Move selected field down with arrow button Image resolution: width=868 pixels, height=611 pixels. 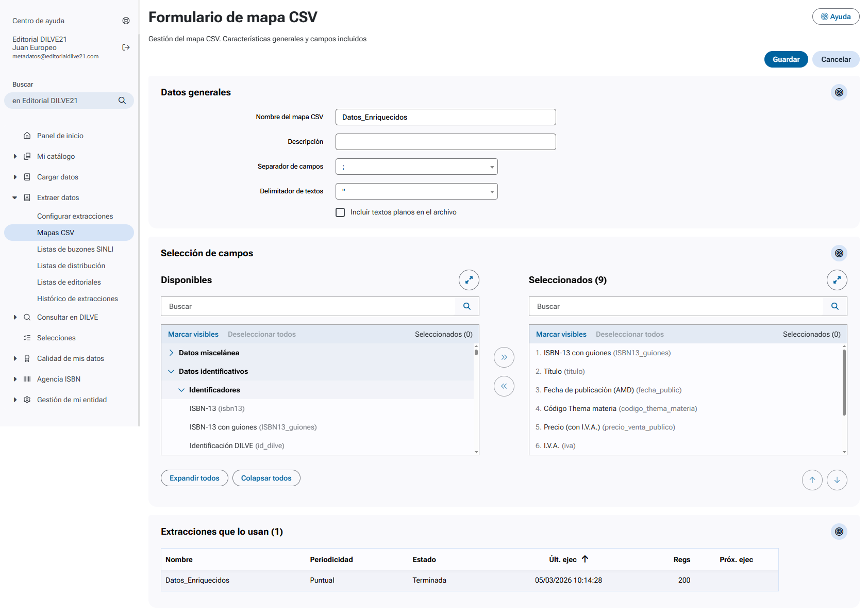point(837,480)
